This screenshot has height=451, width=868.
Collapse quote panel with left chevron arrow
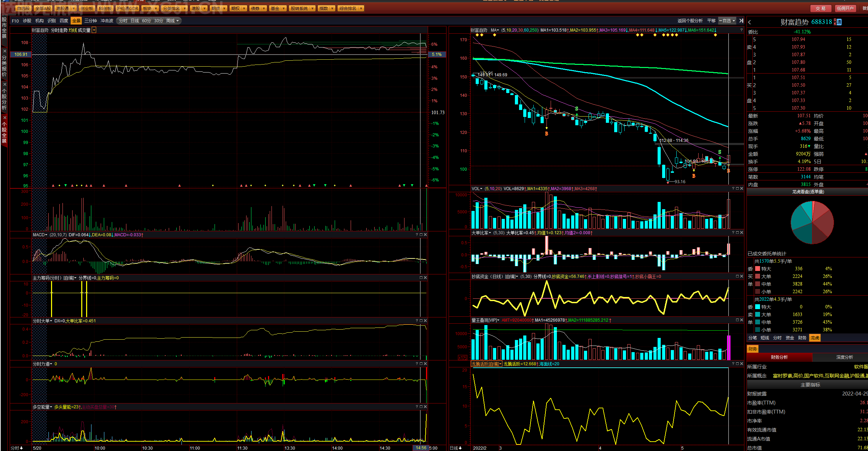coord(750,22)
